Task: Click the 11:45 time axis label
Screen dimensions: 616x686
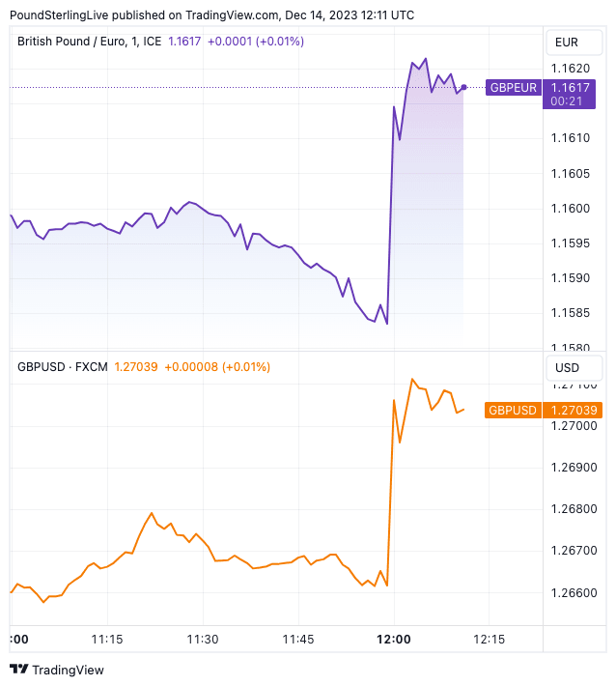Action: 298,640
